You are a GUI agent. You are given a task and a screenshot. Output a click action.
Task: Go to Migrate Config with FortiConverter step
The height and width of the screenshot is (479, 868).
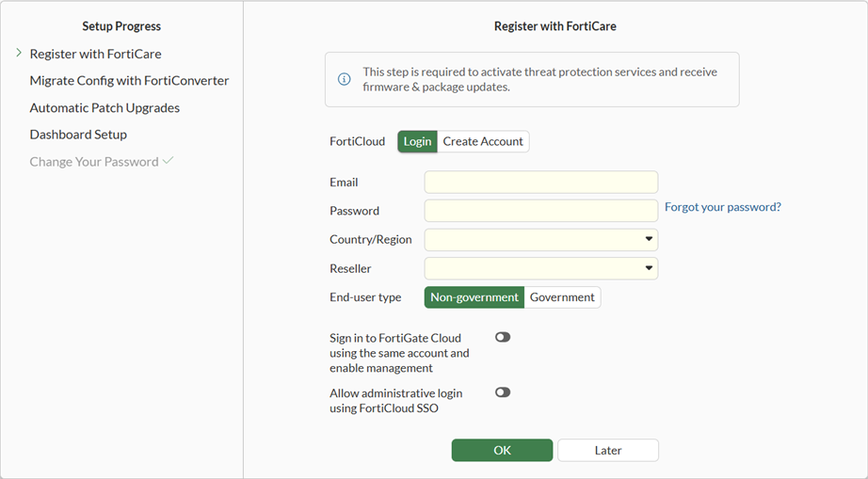click(x=129, y=81)
